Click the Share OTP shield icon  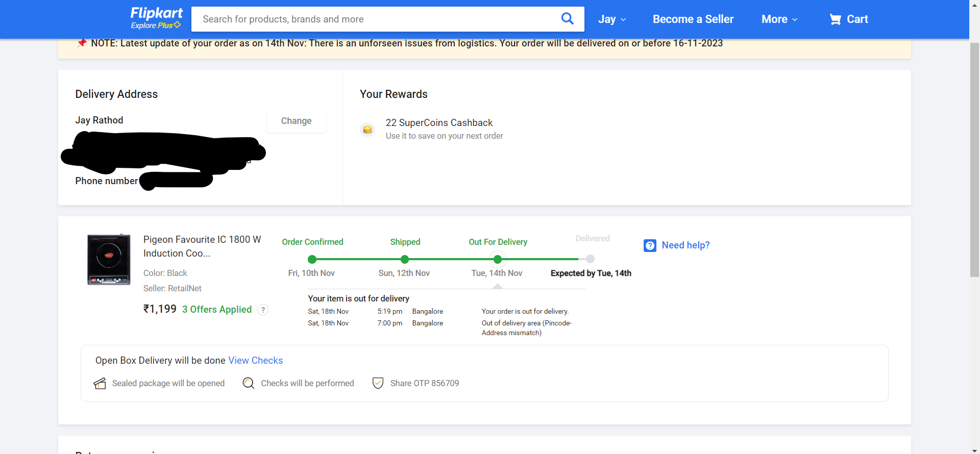[378, 383]
